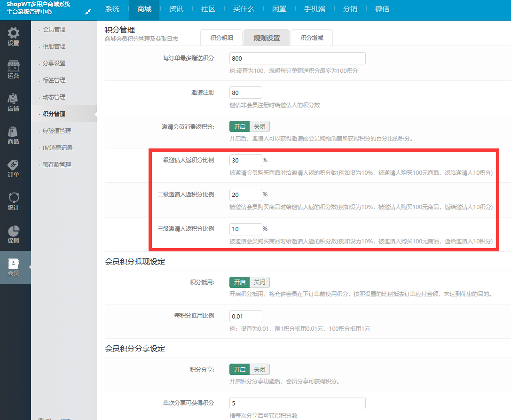
Task: Open the 运营 storefront icon
Action: coord(14,67)
